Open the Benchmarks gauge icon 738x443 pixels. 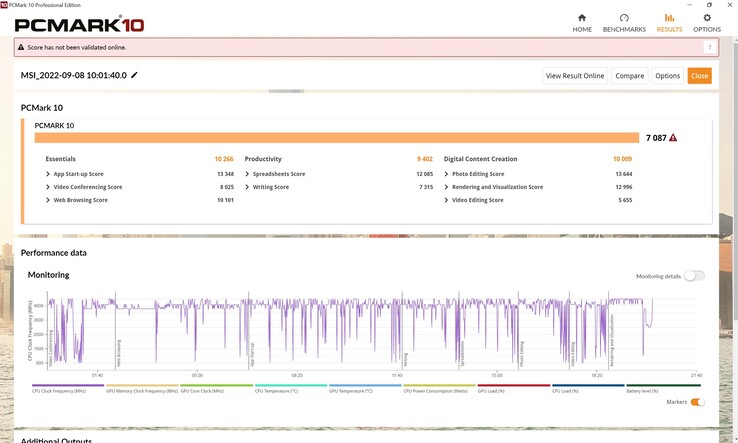pyautogui.click(x=624, y=18)
